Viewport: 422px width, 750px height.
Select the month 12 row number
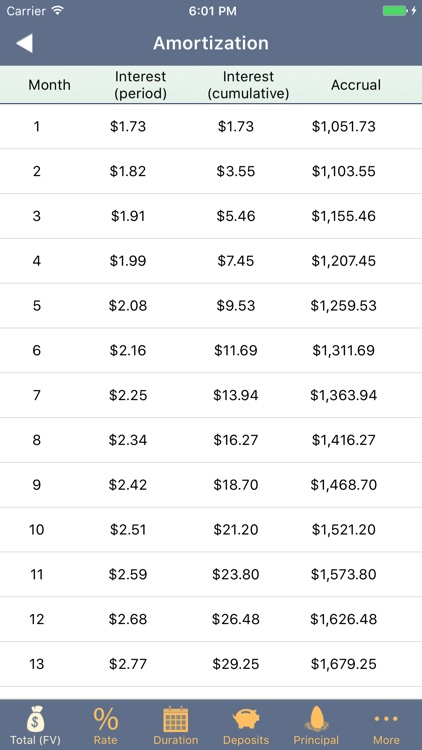click(x=37, y=619)
